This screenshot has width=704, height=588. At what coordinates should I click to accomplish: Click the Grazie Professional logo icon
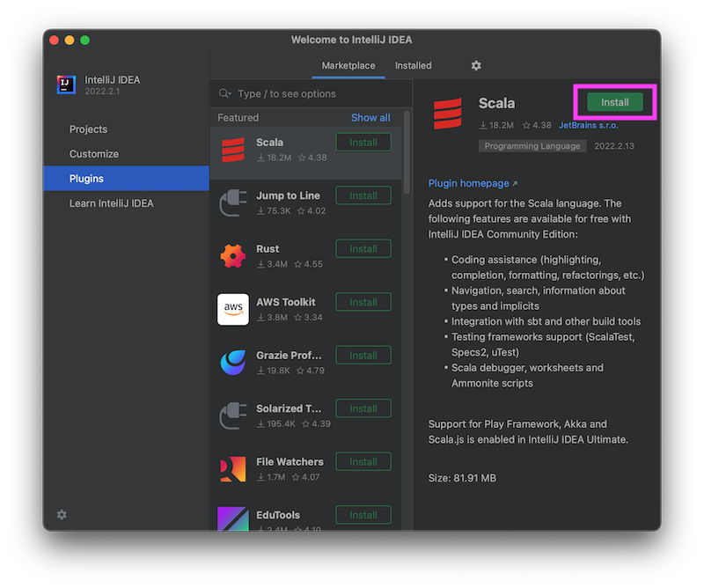pyautogui.click(x=233, y=363)
